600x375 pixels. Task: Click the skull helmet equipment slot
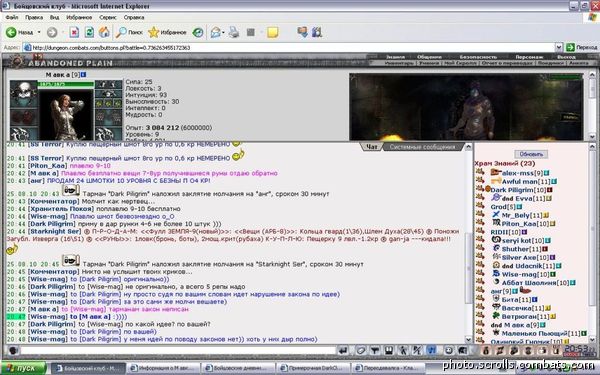pyautogui.click(x=23, y=93)
